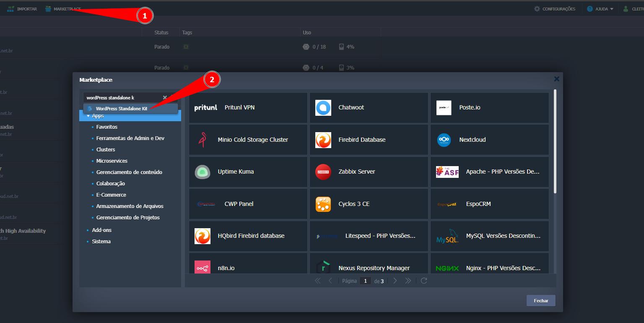Image resolution: width=644 pixels, height=323 pixels.
Task: Collapse the Apps category tree
Action: [x=88, y=116]
